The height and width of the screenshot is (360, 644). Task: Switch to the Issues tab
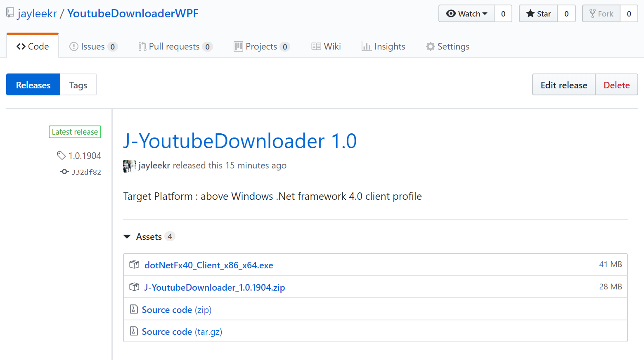[x=93, y=46]
